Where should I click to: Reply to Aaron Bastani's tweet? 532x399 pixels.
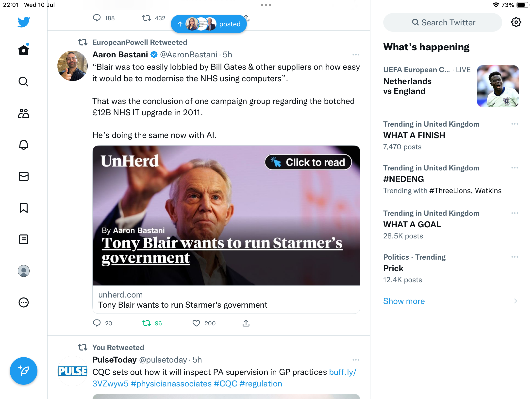97,323
